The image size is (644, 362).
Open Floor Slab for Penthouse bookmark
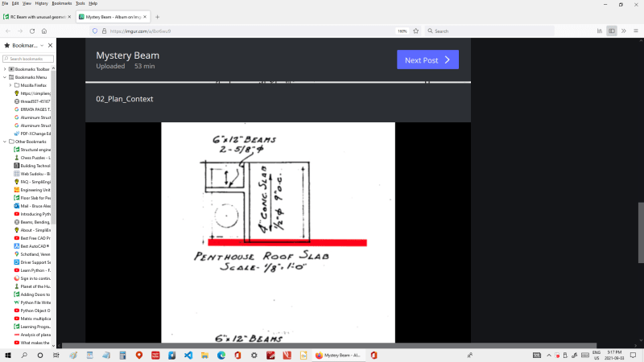click(32, 198)
